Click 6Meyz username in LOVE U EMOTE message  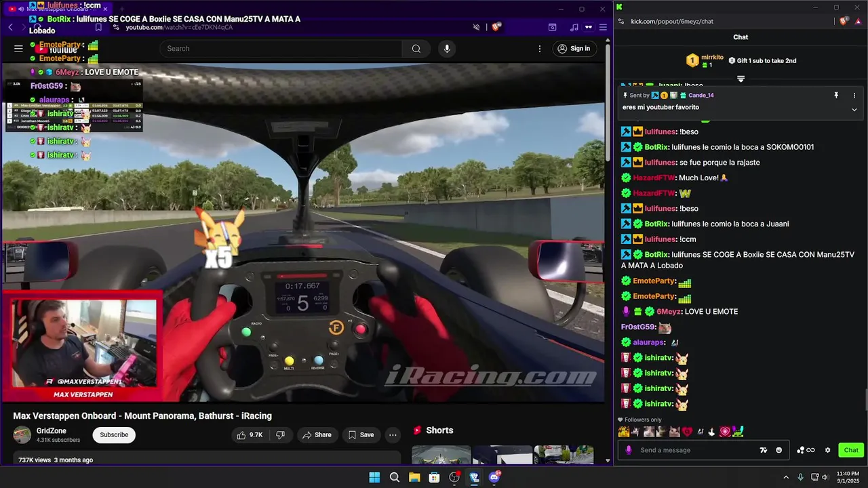[x=669, y=312]
